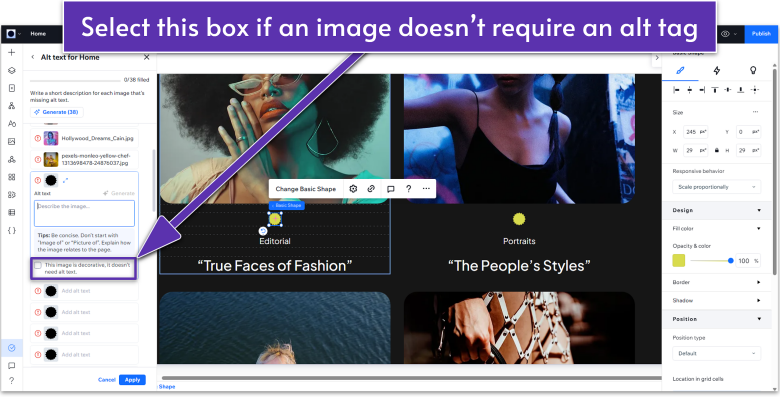
Task: Click the distribute icon at alignment row end
Action: (x=755, y=90)
